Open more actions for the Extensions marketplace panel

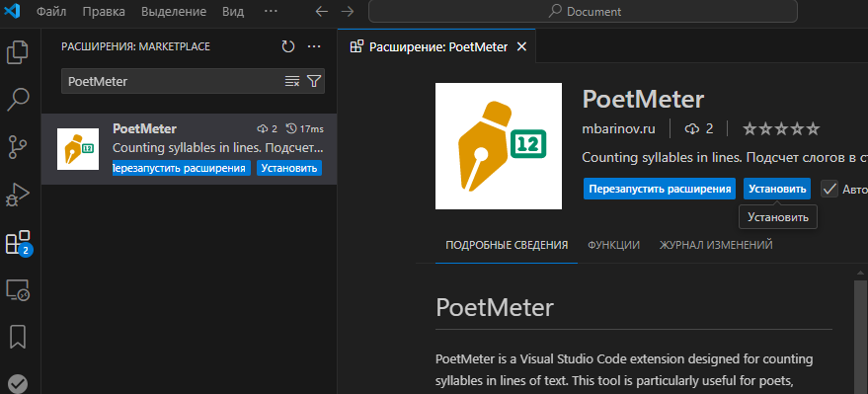314,47
